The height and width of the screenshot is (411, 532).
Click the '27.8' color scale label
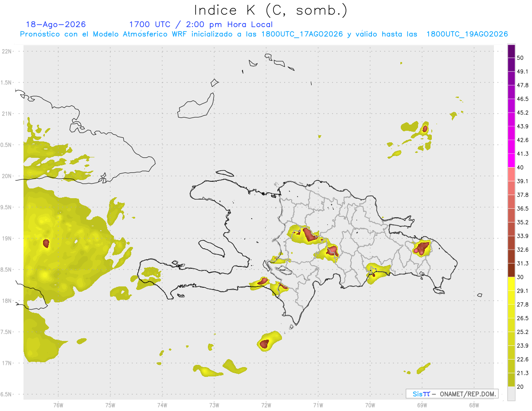[523, 305]
